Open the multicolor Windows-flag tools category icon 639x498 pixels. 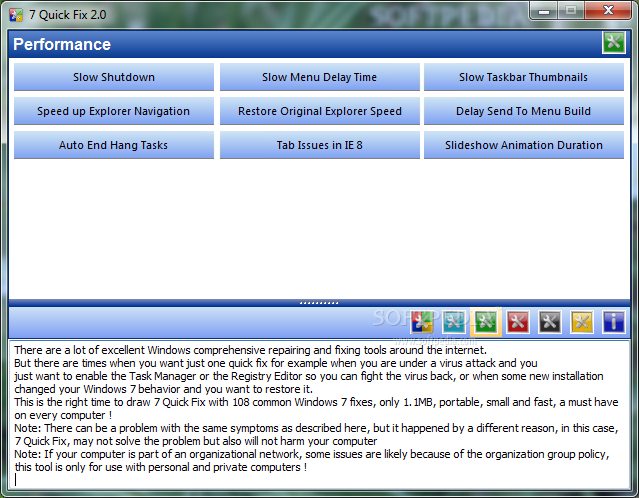421,322
